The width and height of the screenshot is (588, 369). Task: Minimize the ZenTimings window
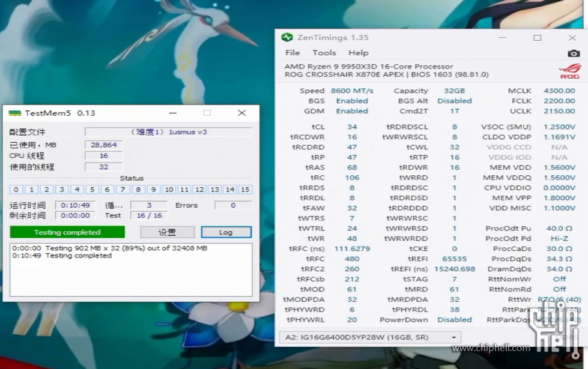503,37
